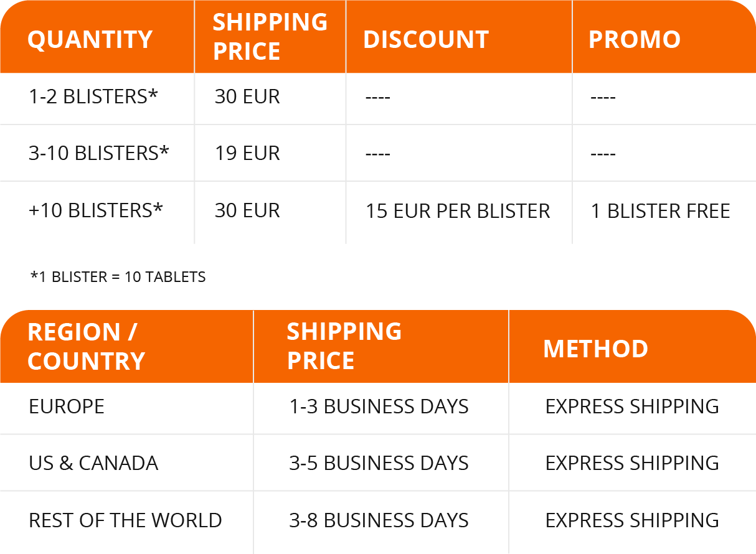This screenshot has height=554, width=756.
Task: Click the REGION / COUNTRY header
Action: pos(87,347)
